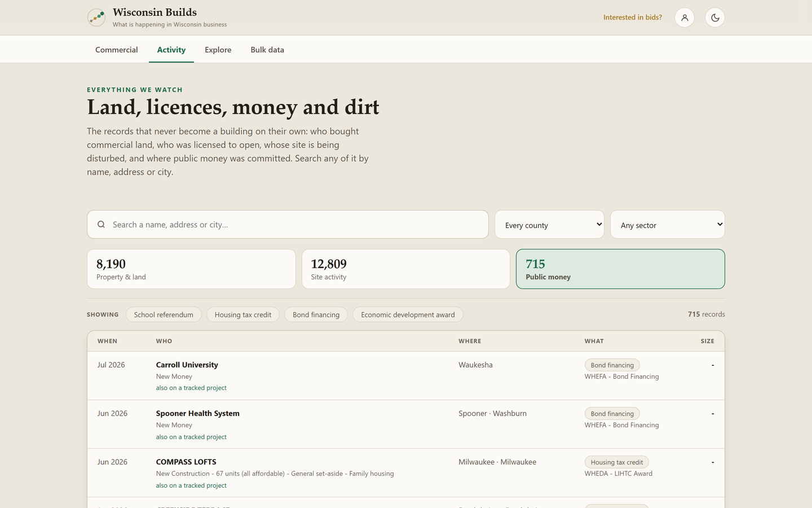Open the Bulk data tab
The height and width of the screenshot is (508, 812).
click(x=267, y=50)
